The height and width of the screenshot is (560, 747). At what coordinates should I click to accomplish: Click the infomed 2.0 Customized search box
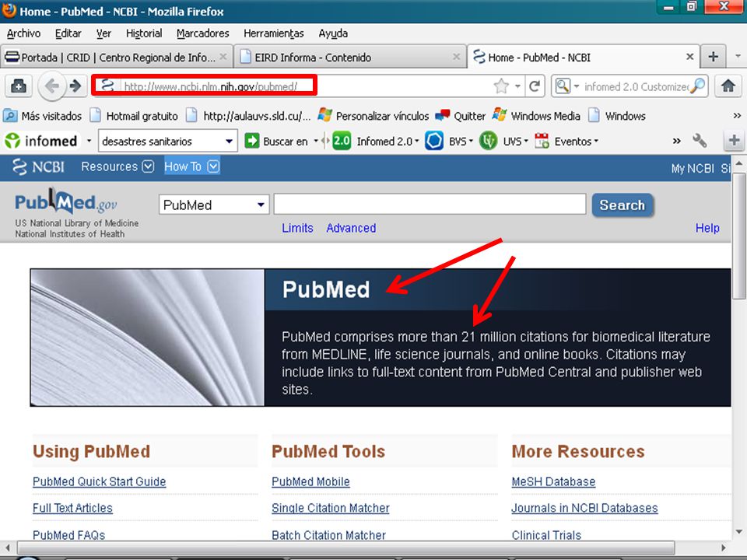click(636, 86)
